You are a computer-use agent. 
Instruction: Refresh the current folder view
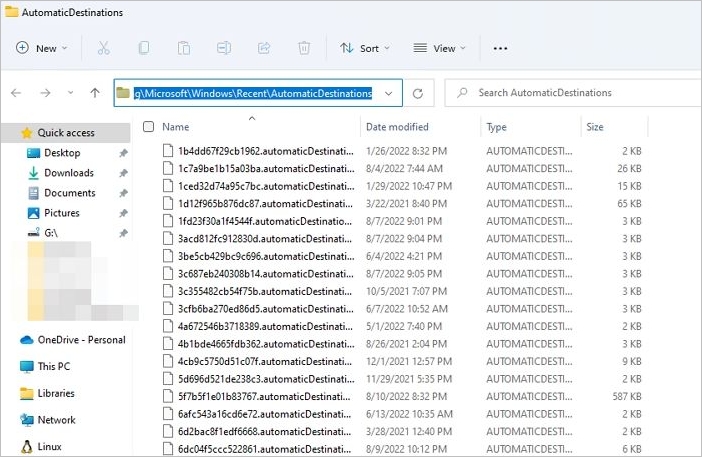(418, 93)
